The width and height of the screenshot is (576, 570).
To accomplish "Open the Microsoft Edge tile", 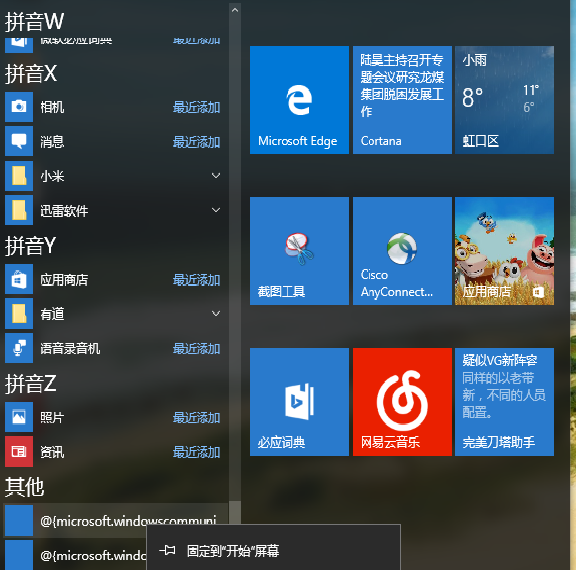I will pyautogui.click(x=299, y=100).
